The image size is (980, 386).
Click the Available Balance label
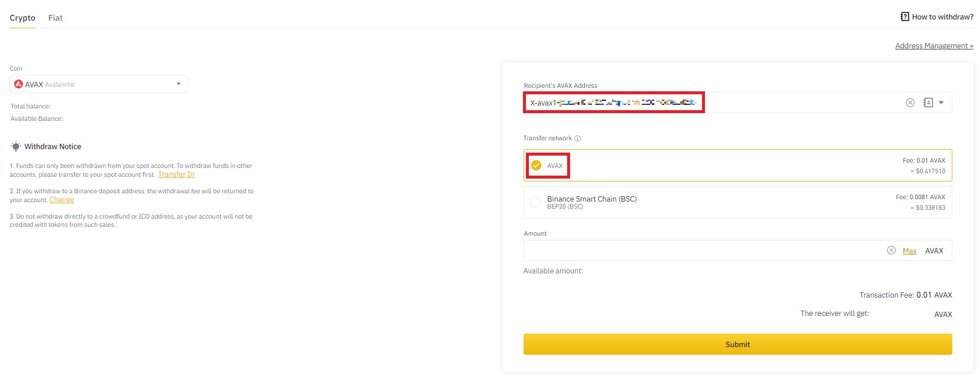tap(37, 118)
